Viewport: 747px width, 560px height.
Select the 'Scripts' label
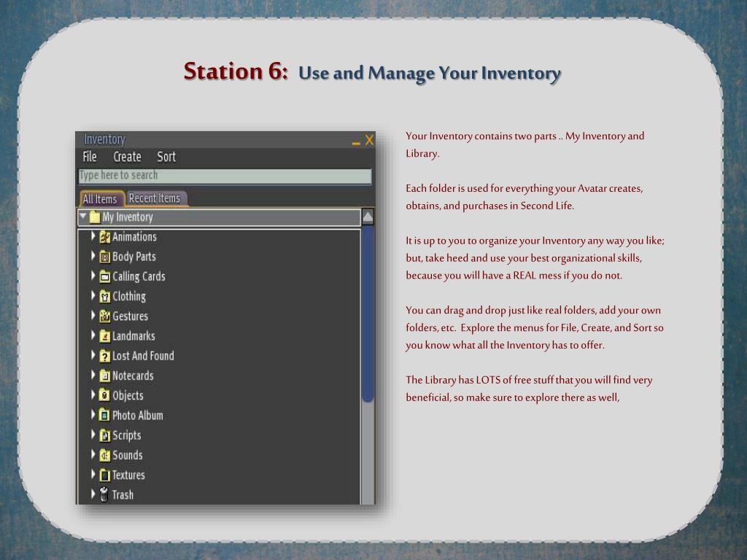(x=127, y=436)
